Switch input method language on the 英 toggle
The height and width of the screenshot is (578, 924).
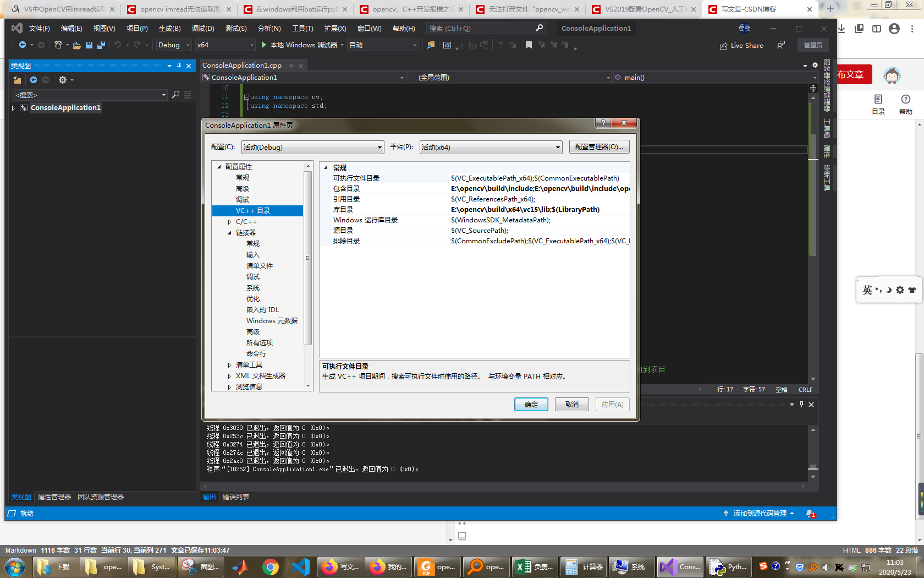click(x=866, y=289)
